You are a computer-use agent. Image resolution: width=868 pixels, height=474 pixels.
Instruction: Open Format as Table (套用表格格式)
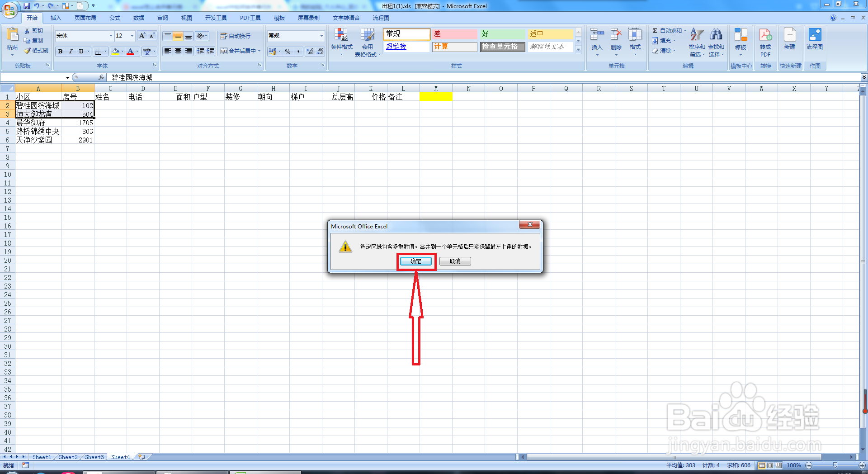pyautogui.click(x=368, y=42)
